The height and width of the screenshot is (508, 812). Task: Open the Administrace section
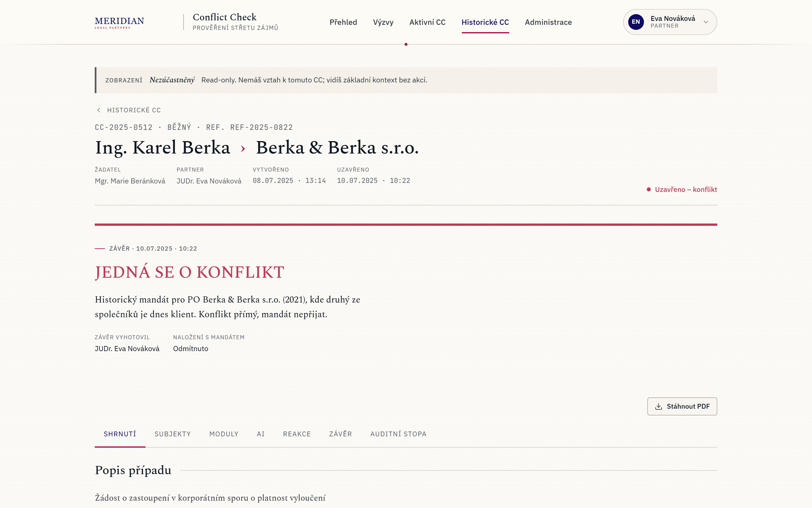click(x=548, y=22)
